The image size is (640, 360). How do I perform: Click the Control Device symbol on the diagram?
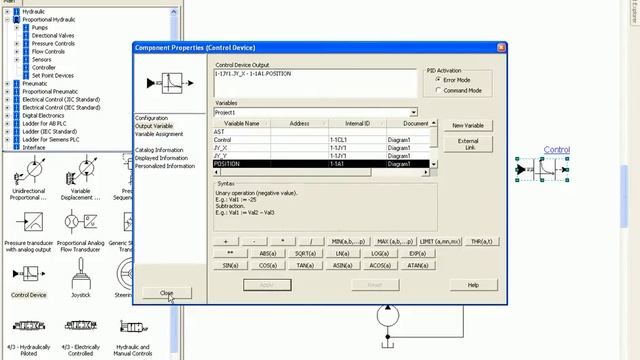pyautogui.click(x=542, y=169)
